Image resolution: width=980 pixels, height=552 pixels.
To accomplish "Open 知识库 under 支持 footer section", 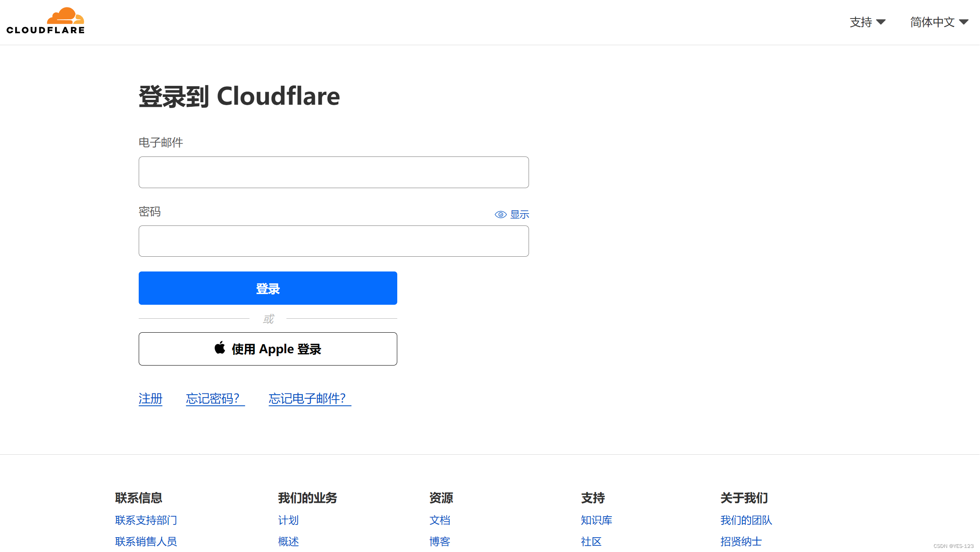I will 596,520.
